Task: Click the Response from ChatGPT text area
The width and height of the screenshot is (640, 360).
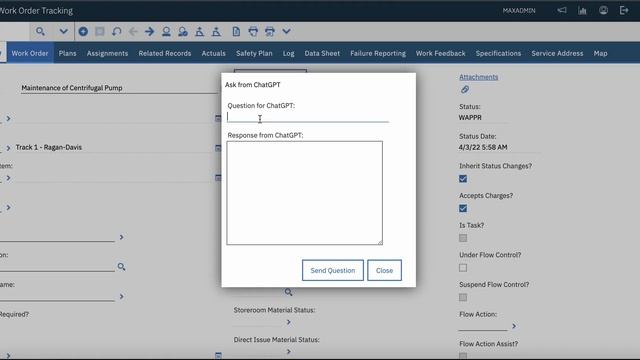Action: coord(304,193)
